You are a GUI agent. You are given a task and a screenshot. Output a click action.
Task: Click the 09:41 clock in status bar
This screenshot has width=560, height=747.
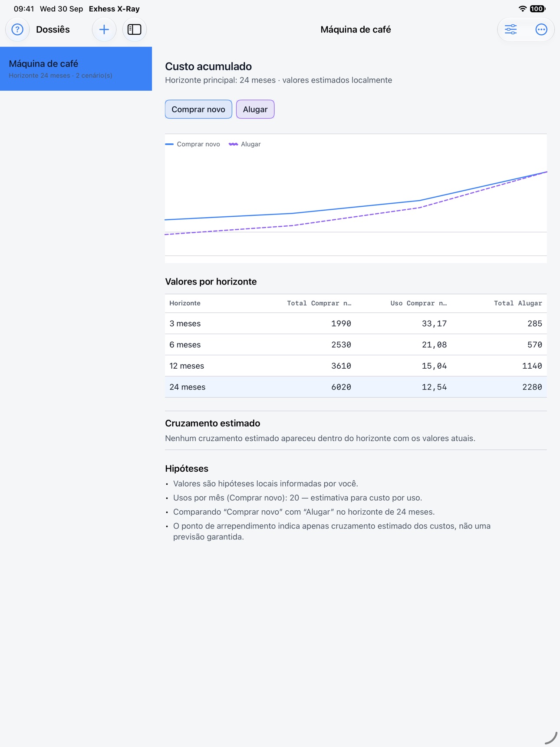tap(24, 9)
